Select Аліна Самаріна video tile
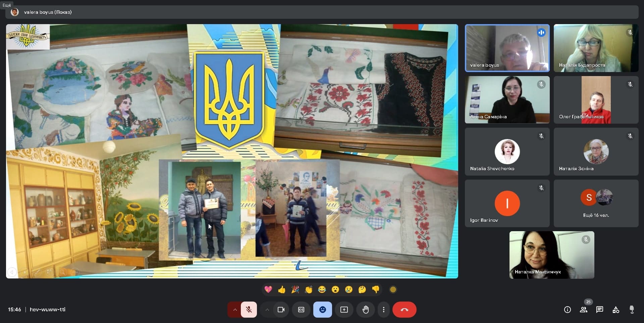 click(507, 100)
